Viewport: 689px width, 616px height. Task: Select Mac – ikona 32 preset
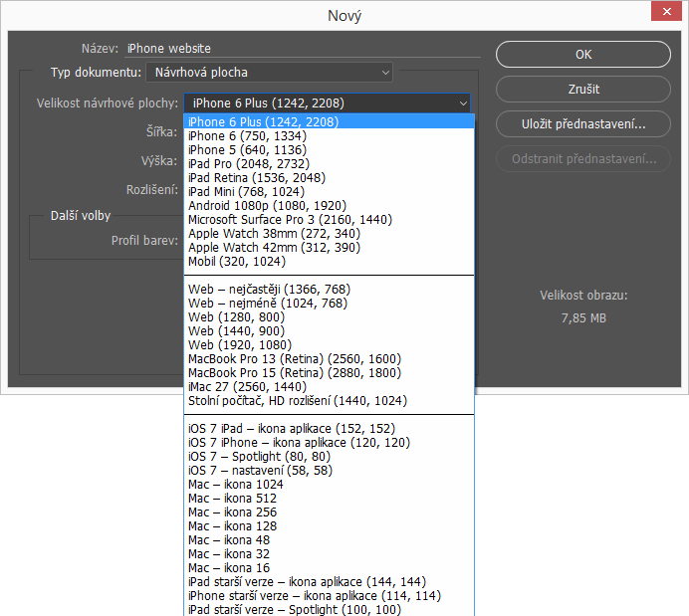[x=330, y=554]
